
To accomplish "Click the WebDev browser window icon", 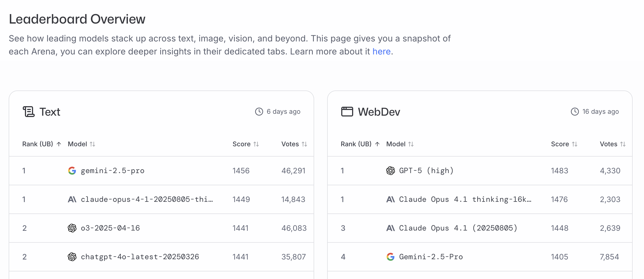I will coord(347,112).
